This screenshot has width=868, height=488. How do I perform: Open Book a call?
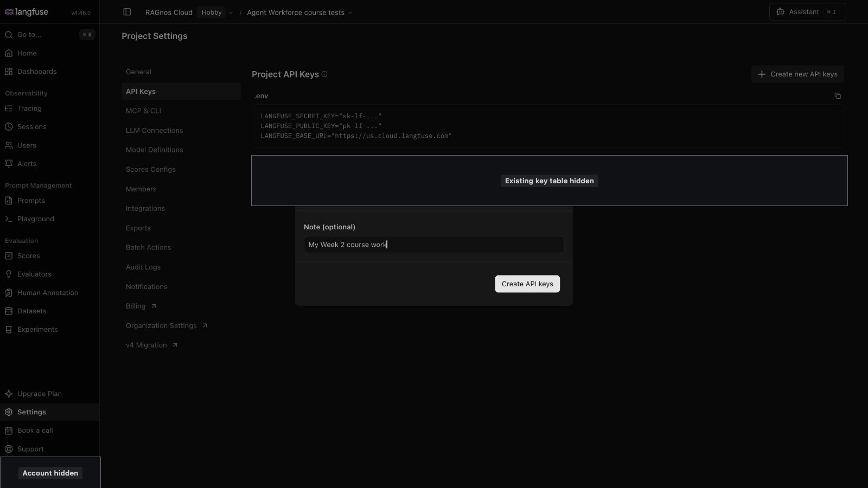tap(49, 431)
